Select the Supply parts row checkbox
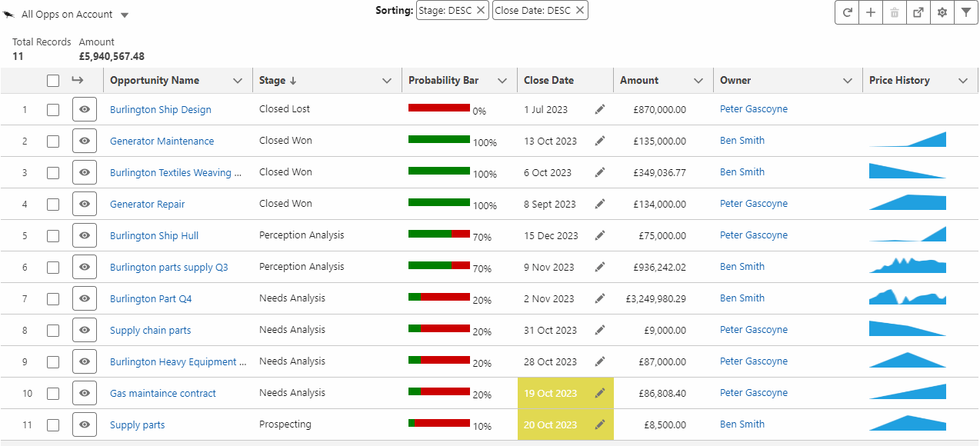This screenshot has height=446, width=980. [53, 425]
